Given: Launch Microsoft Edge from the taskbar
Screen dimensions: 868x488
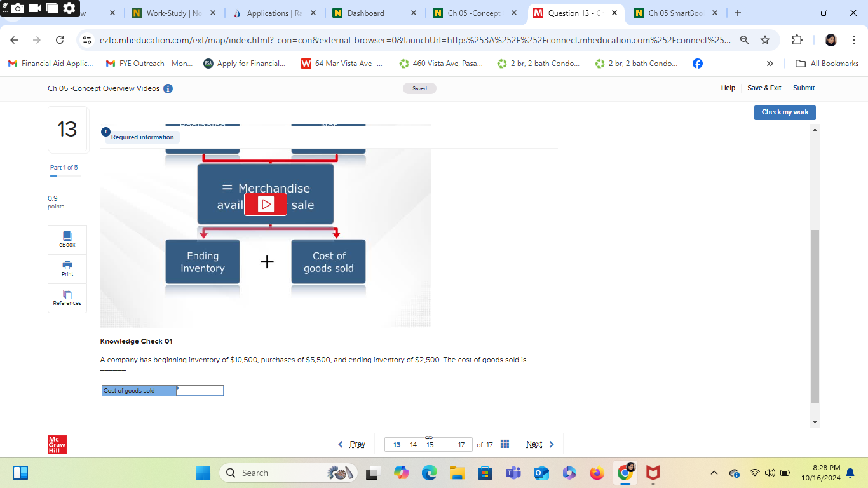Looking at the screenshot, I should (x=430, y=473).
